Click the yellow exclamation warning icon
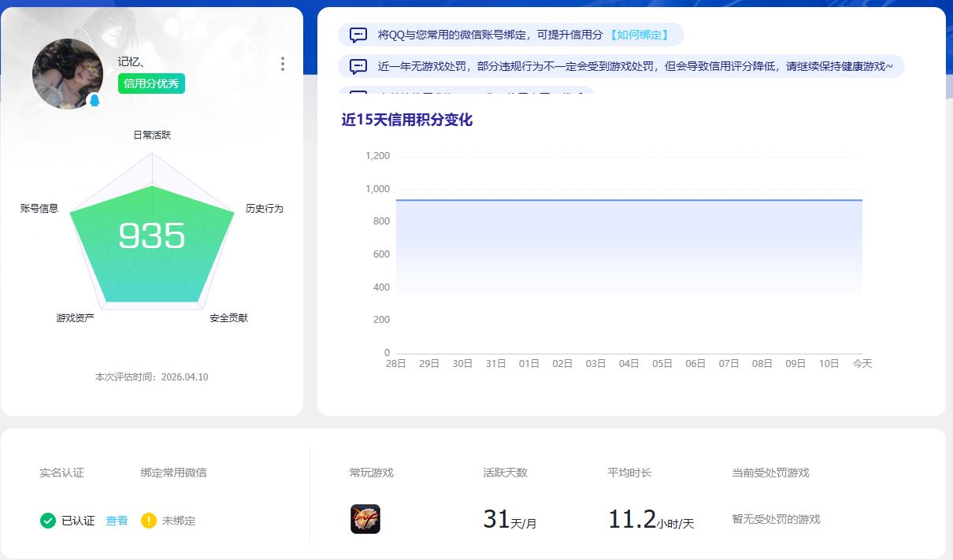The height and width of the screenshot is (560, 953). [x=149, y=521]
